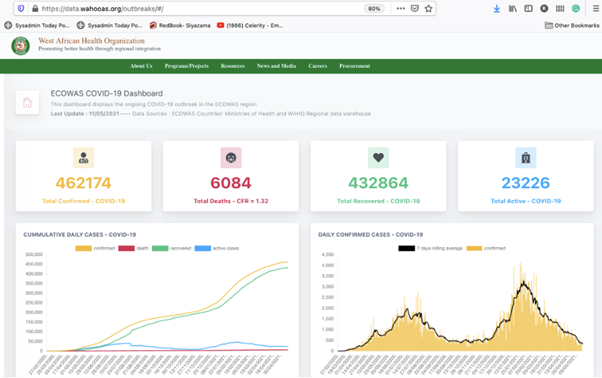Toggle confirmed series in daily chart legend
Screen dimensions: 602x378
486,248
